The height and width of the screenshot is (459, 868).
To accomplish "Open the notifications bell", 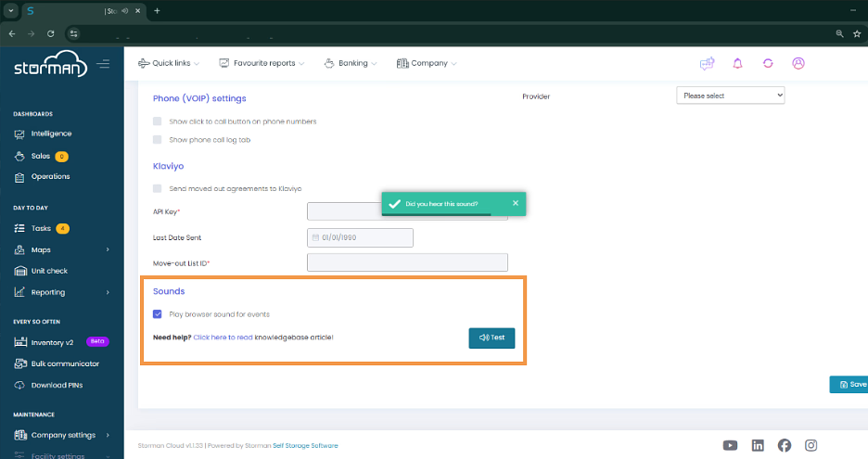I will click(x=737, y=64).
